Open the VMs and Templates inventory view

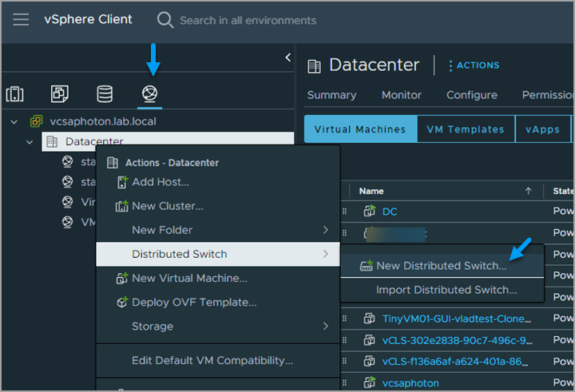pos(60,94)
